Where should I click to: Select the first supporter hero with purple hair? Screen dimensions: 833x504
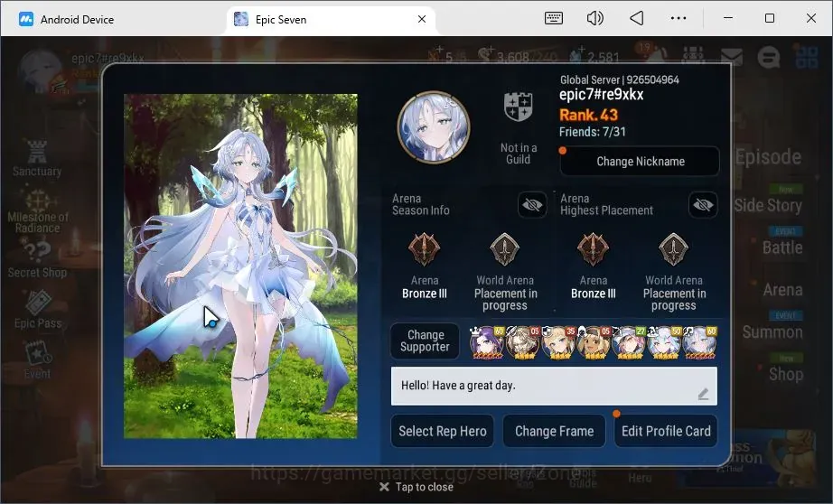(x=487, y=342)
